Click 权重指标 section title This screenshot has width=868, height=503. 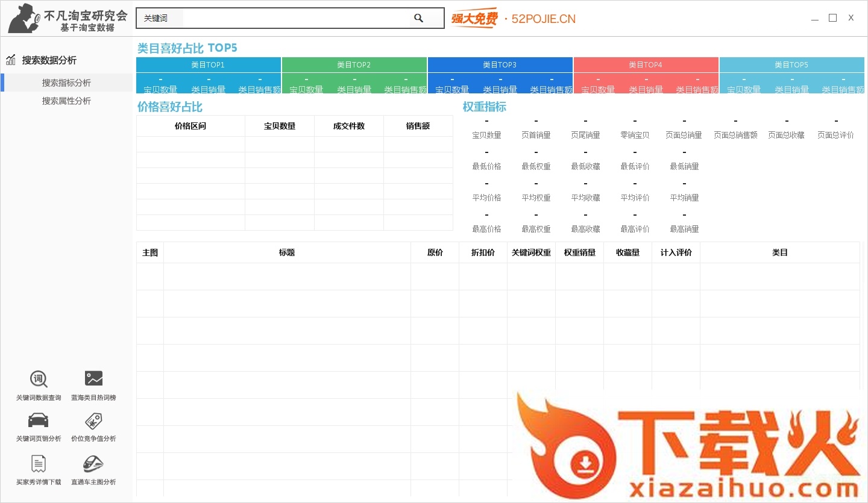(484, 107)
